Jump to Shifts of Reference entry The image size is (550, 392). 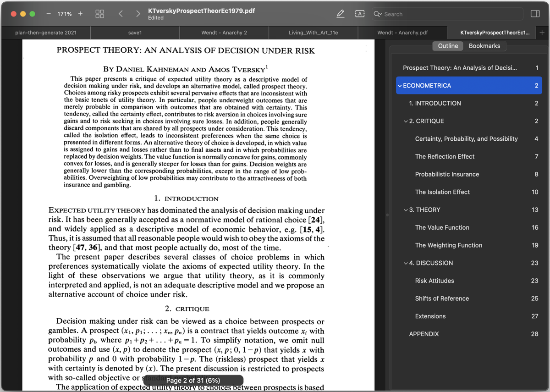coord(469,298)
